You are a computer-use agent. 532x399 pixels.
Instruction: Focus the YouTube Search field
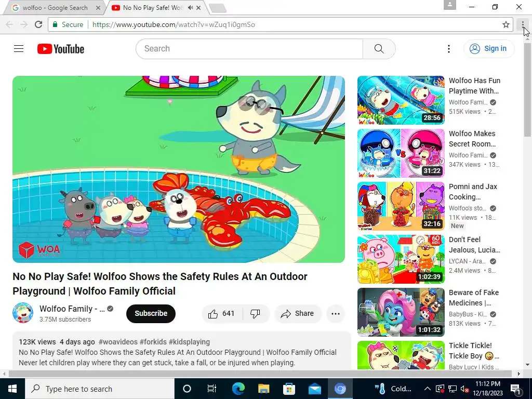coord(249,49)
